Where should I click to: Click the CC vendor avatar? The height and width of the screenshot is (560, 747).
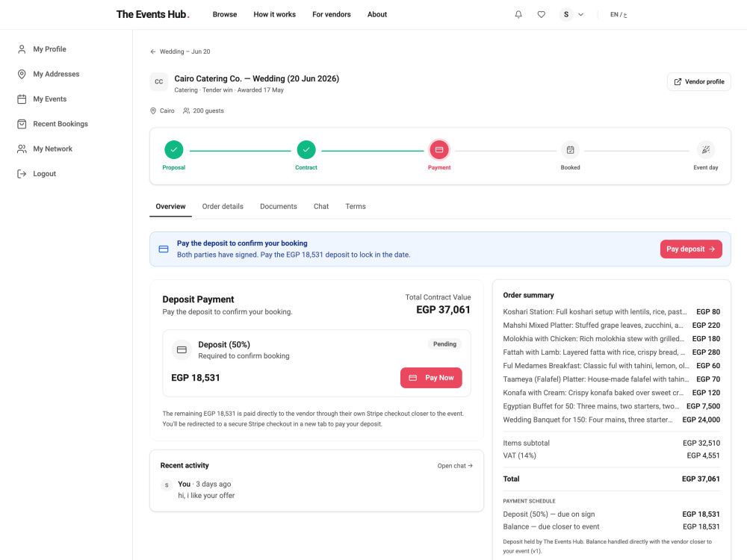pyautogui.click(x=158, y=82)
